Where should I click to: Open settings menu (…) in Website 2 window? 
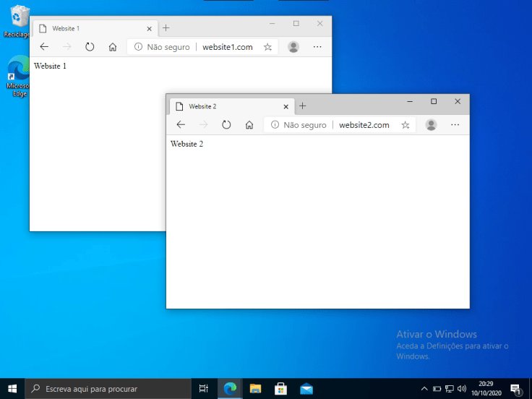[455, 125]
